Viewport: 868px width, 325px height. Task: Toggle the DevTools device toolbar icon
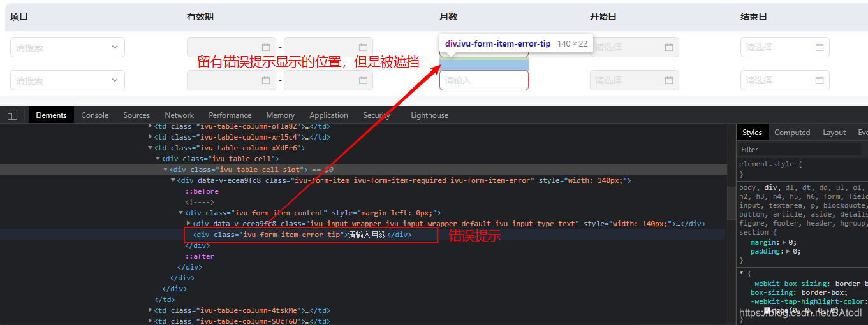tap(12, 115)
